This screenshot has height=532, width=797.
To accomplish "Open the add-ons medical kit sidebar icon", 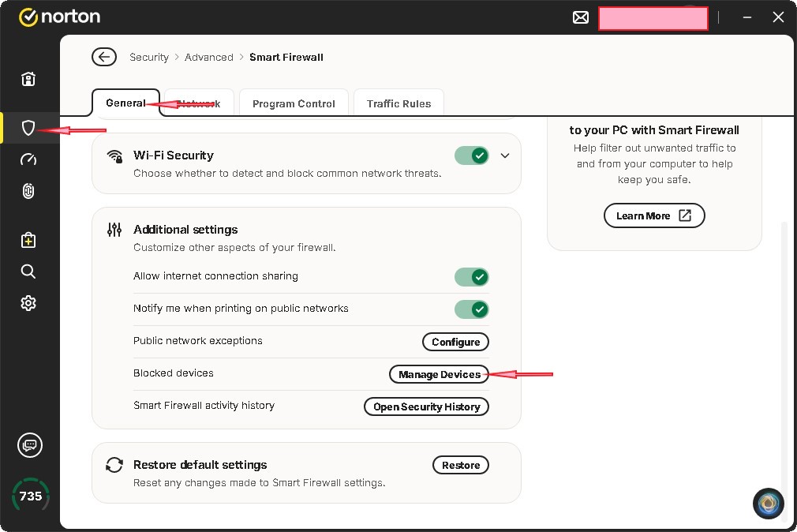I will coord(28,240).
